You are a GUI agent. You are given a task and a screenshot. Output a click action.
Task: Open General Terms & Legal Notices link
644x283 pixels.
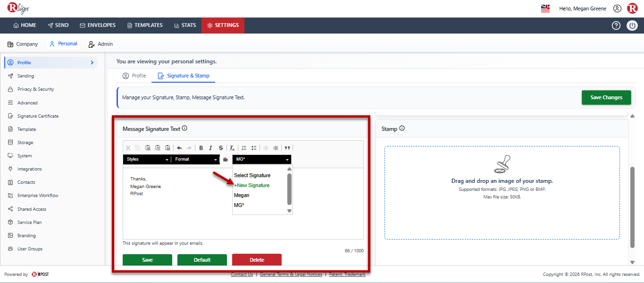[291, 274]
